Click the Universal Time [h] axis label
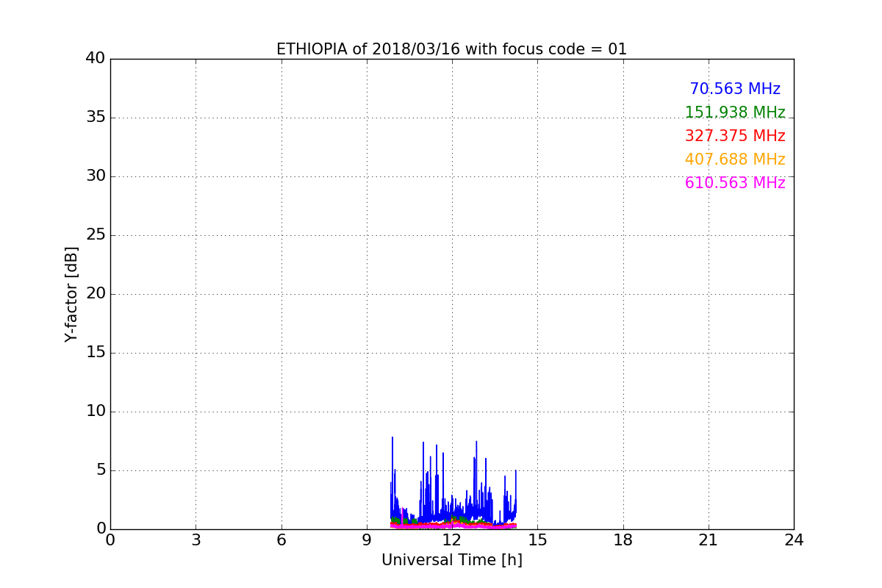Image resolution: width=882 pixels, height=588 pixels. [451, 560]
